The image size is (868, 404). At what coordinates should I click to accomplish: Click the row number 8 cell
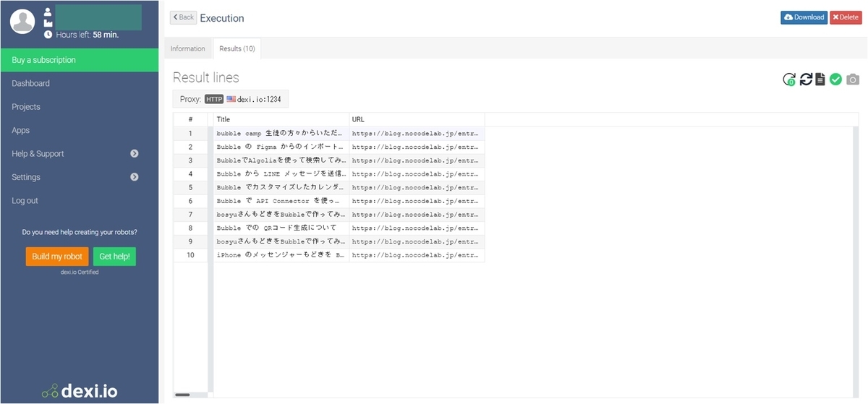tap(190, 228)
